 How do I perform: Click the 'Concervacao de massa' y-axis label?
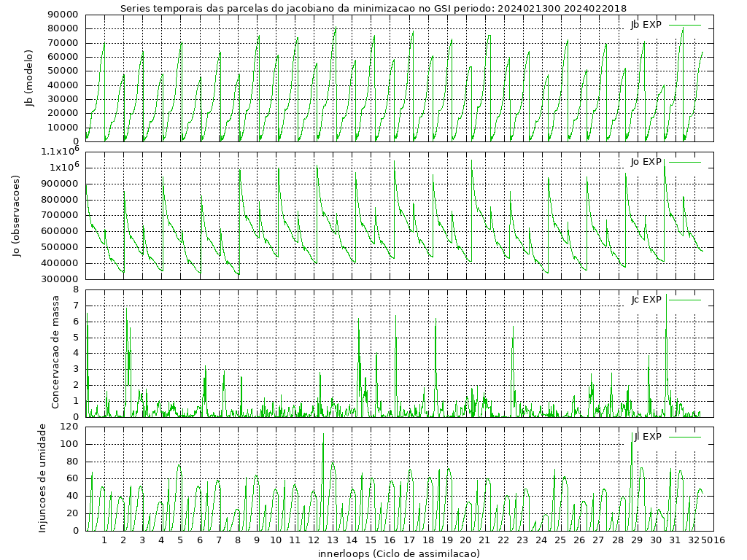coord(55,353)
